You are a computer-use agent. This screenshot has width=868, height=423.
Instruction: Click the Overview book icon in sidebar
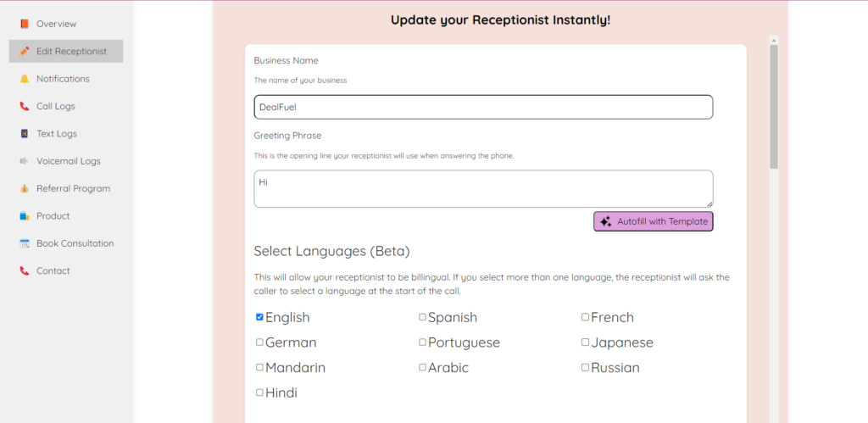coord(25,24)
